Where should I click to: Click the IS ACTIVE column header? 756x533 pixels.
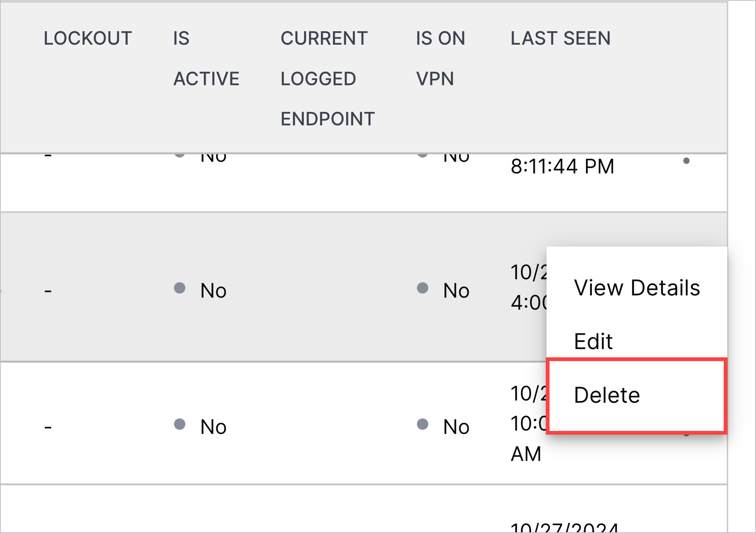pos(206,58)
